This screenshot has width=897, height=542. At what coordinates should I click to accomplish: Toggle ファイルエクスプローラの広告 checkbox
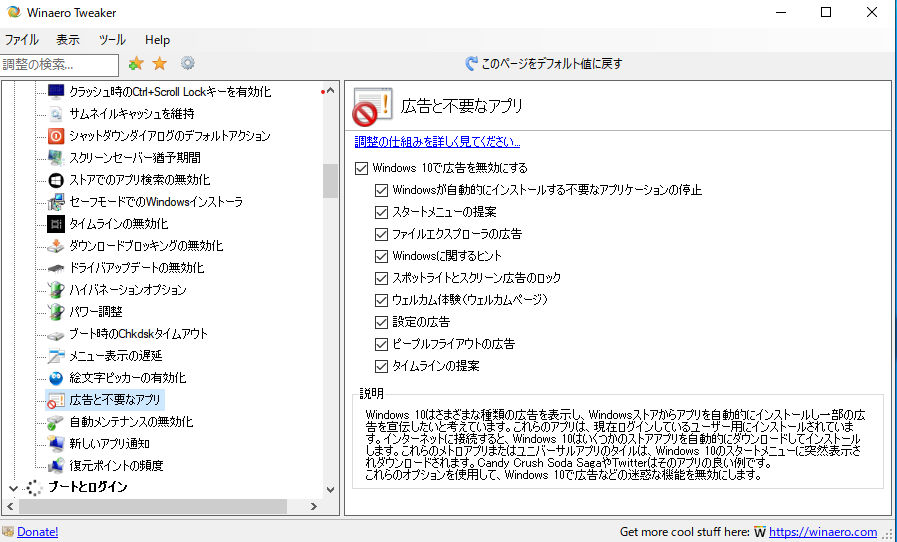point(381,234)
